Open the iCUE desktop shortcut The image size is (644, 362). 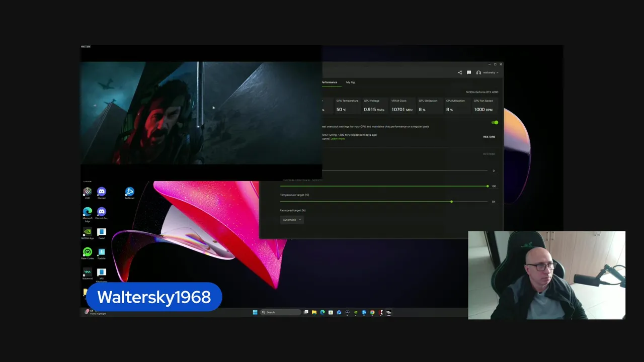pos(88,193)
